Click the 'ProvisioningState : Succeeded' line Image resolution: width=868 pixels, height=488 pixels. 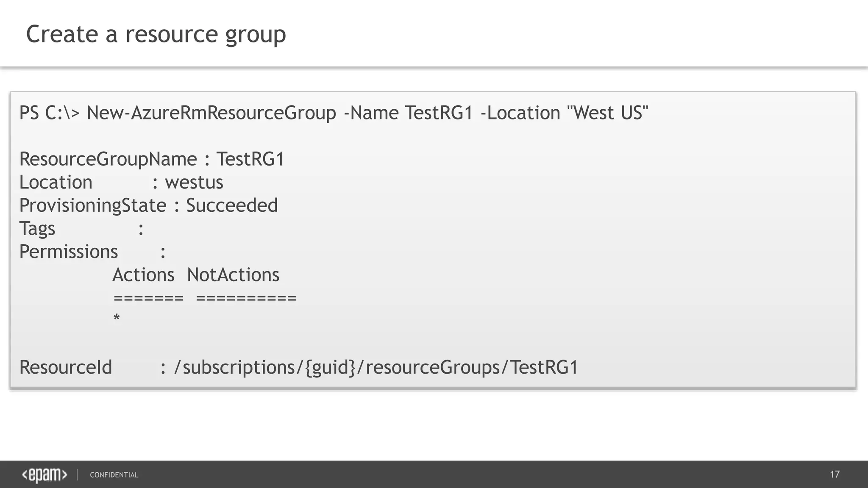coord(149,206)
